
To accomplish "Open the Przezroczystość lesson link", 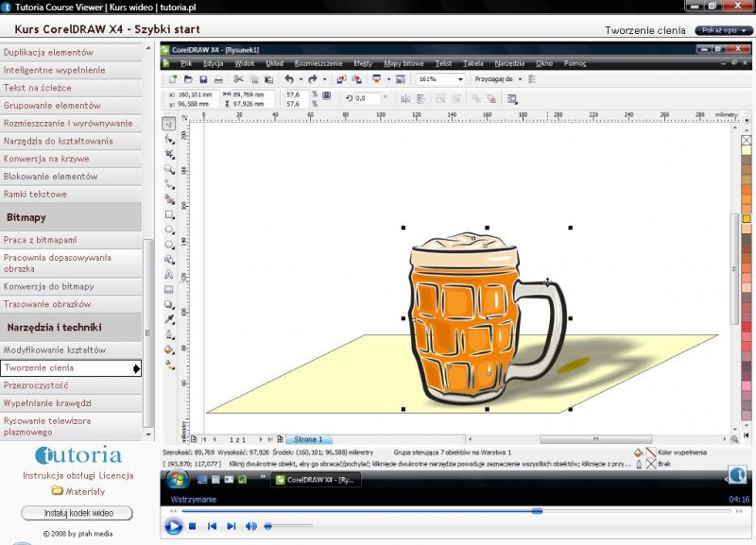I will point(38,385).
